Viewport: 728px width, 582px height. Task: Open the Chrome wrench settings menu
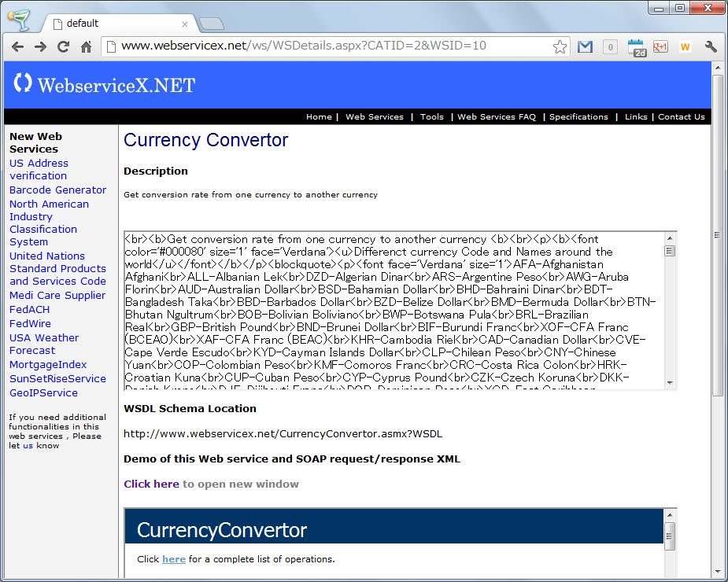[x=711, y=46]
